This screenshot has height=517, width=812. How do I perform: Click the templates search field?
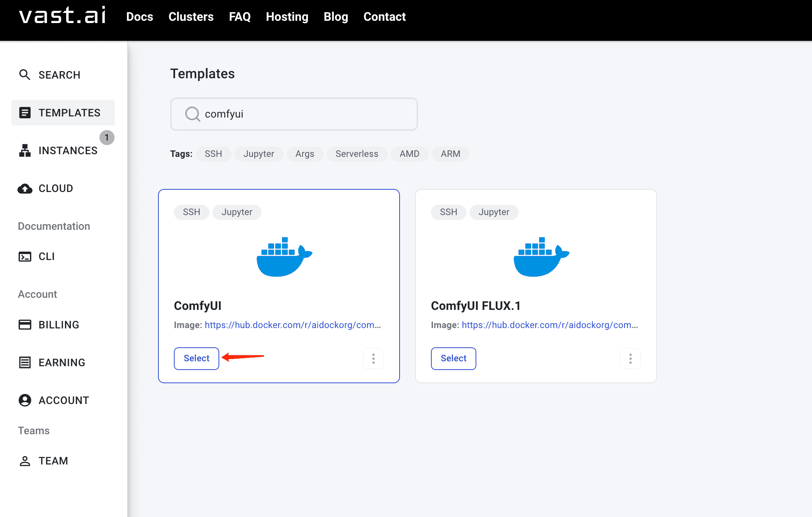294,114
